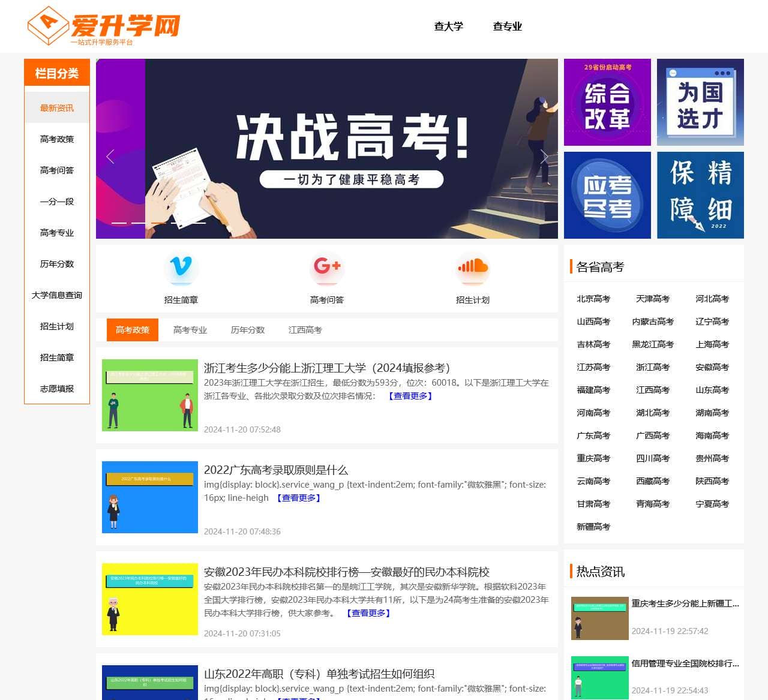Open hot news 信用管理专业全国院校排行...
The height and width of the screenshot is (700, 768).
pyautogui.click(x=685, y=663)
